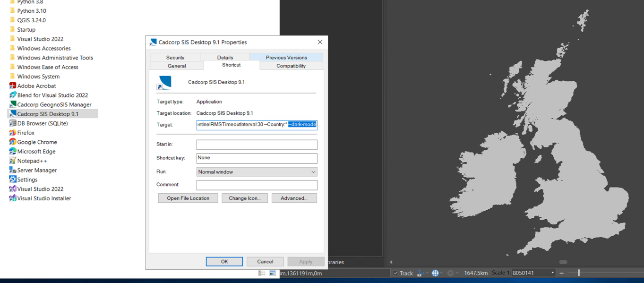Viewport: 644px width, 283px height.
Task: Click the Notepad++ shortcut icon
Action: [x=13, y=161]
